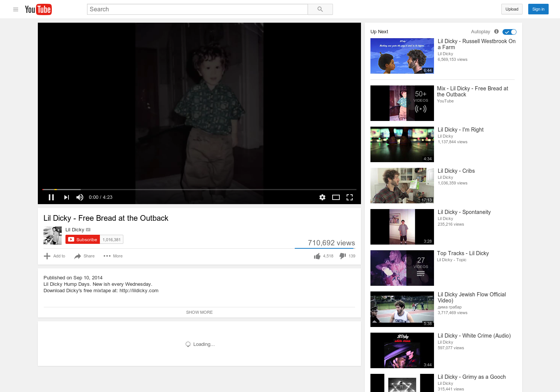Click the Published on Sep 10, 2014 text
Screen dimensions: 560x392
[73, 277]
